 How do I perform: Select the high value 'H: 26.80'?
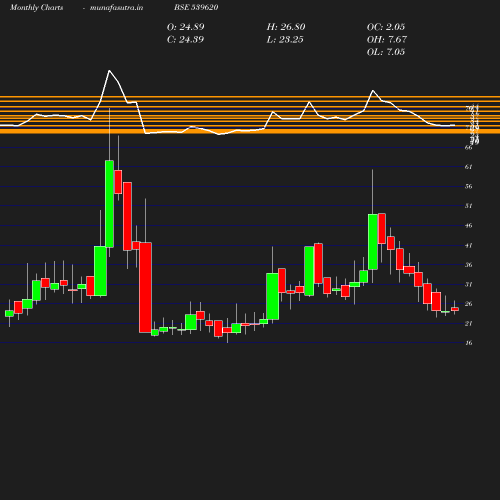point(286,27)
